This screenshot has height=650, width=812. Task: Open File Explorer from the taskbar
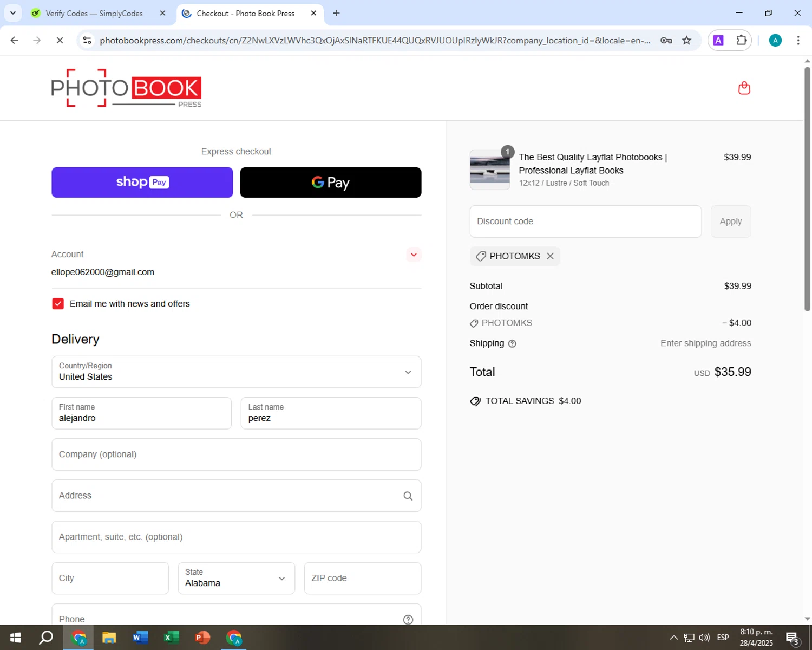point(109,638)
